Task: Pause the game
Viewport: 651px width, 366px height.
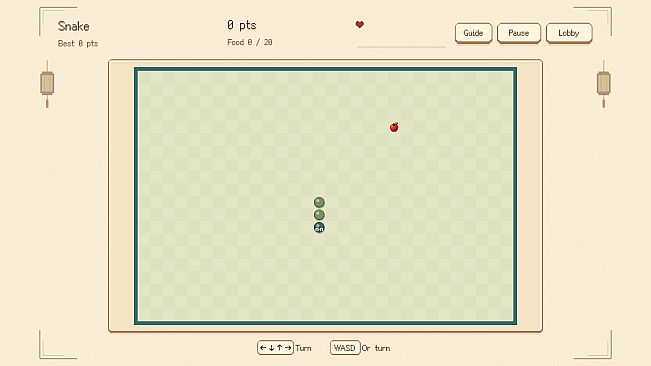Action: click(519, 33)
